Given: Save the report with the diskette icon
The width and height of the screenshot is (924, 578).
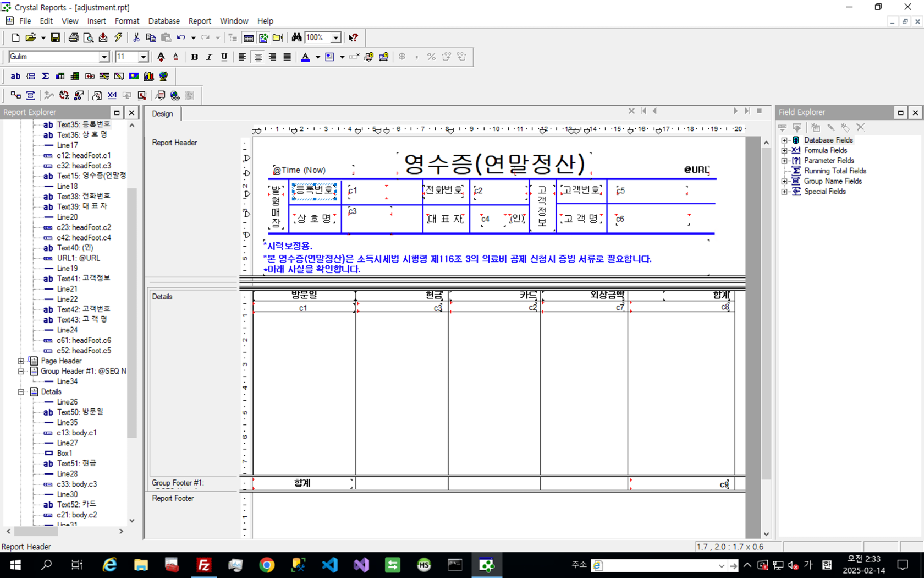Looking at the screenshot, I should click(55, 37).
